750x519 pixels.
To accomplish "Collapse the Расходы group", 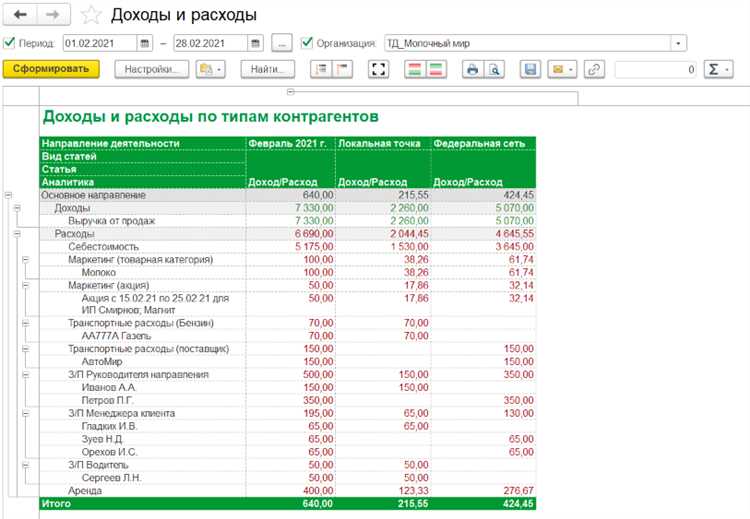I will point(17,233).
